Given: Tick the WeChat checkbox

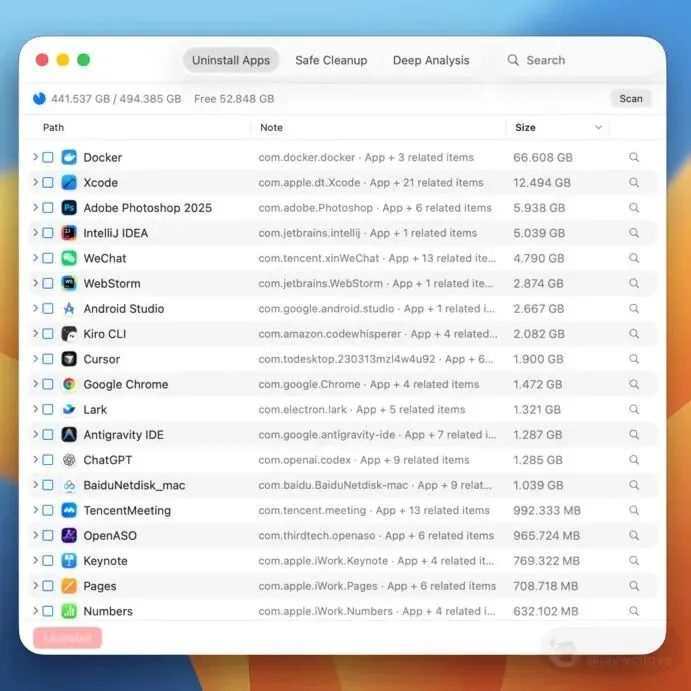Looking at the screenshot, I should [48, 258].
